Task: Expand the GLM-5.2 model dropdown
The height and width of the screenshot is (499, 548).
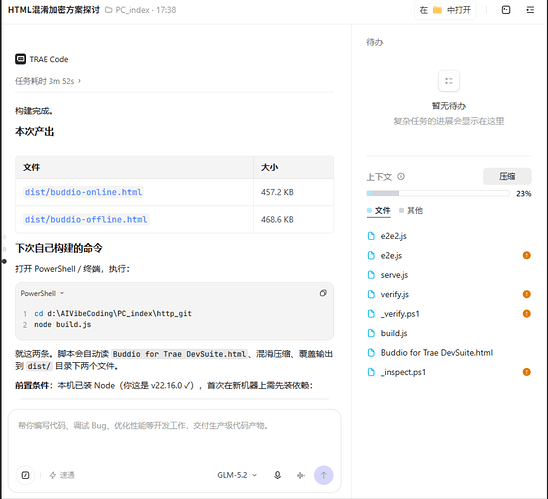Action: click(237, 475)
